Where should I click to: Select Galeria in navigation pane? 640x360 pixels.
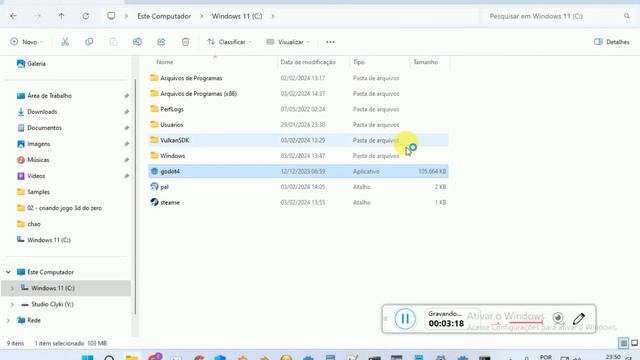[31, 64]
